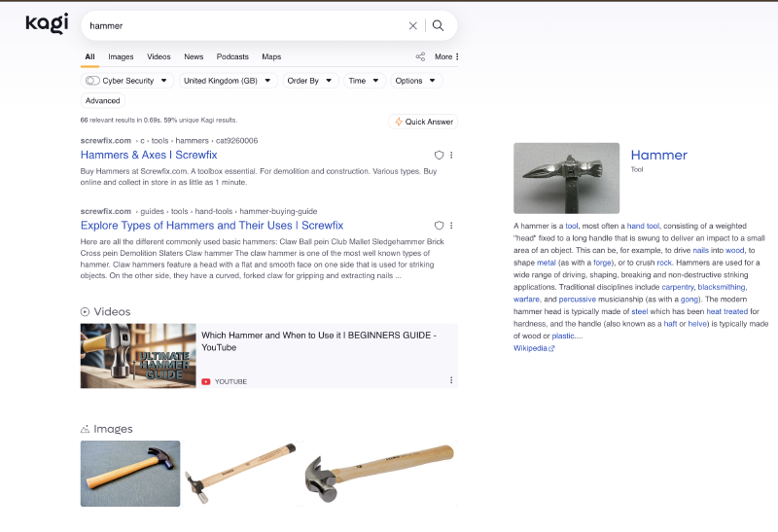Click the screwfix.com breadcrumb ending in cat9260006

tap(169, 141)
